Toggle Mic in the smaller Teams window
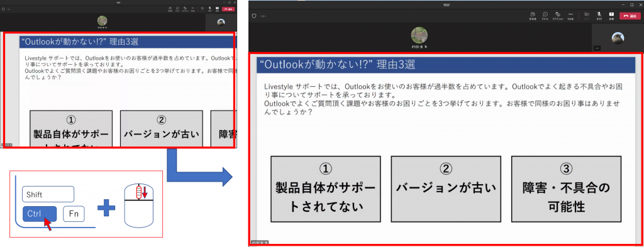 pos(210,9)
